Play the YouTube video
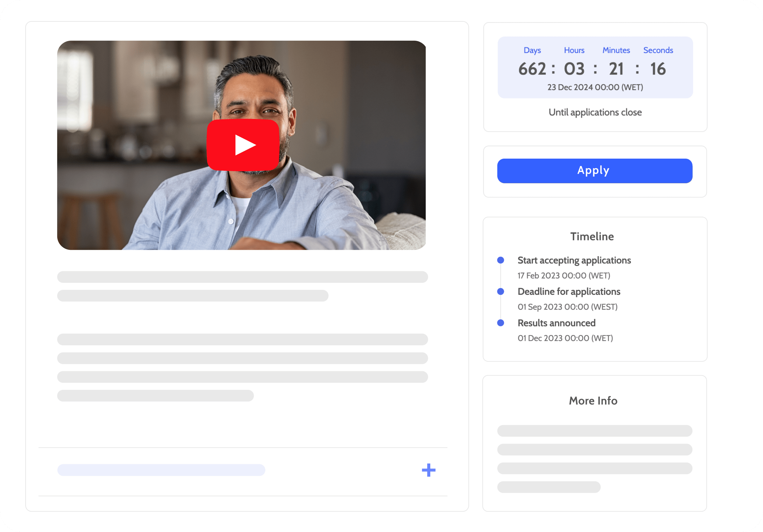The image size is (763, 532). (243, 145)
